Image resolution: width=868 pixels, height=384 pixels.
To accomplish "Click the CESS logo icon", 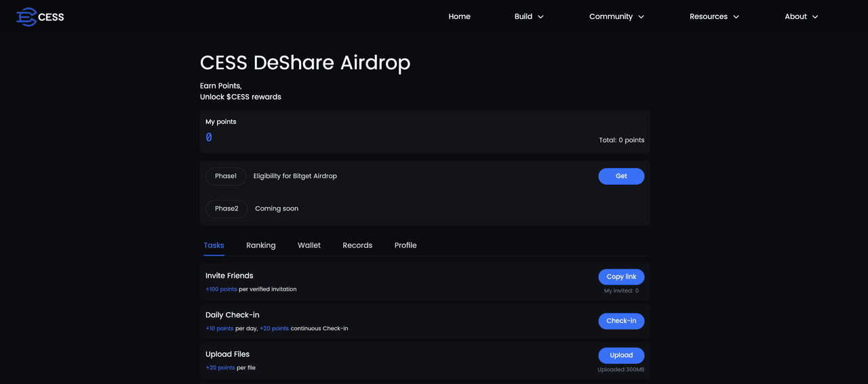I will tap(26, 17).
